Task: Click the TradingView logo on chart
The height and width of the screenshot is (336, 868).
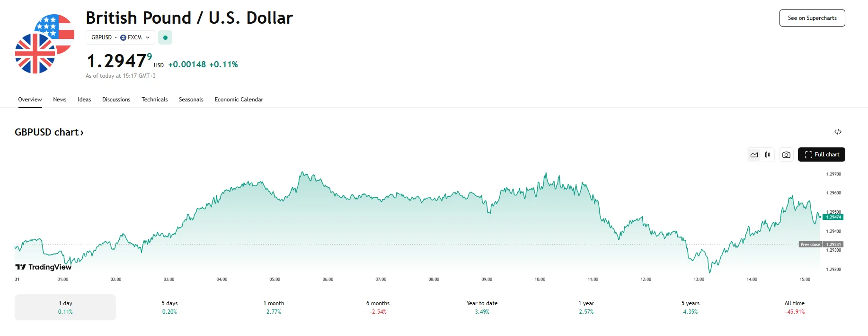Action: (44, 267)
